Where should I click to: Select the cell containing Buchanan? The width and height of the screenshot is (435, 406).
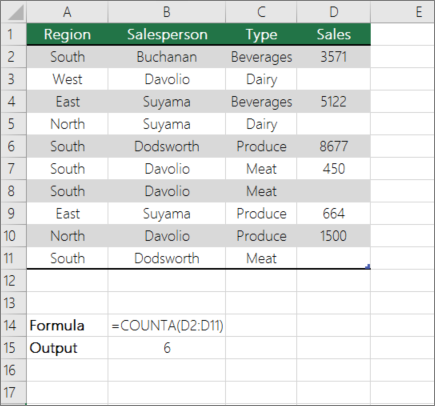167,57
